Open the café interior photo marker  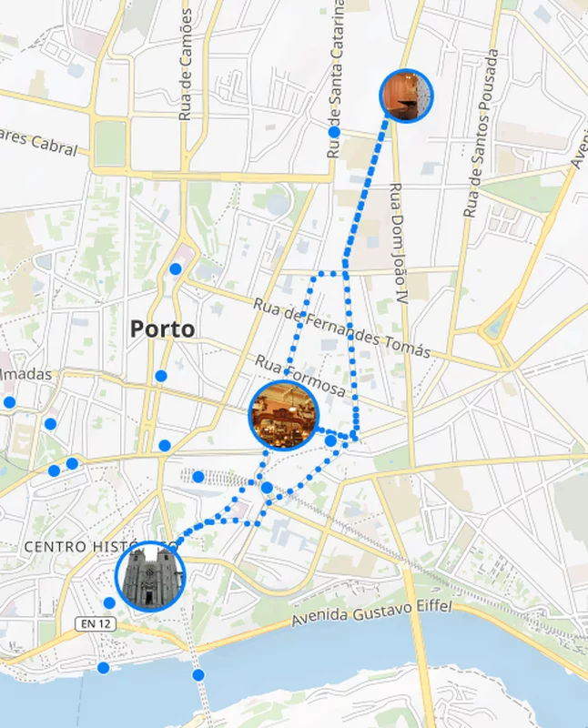click(284, 415)
